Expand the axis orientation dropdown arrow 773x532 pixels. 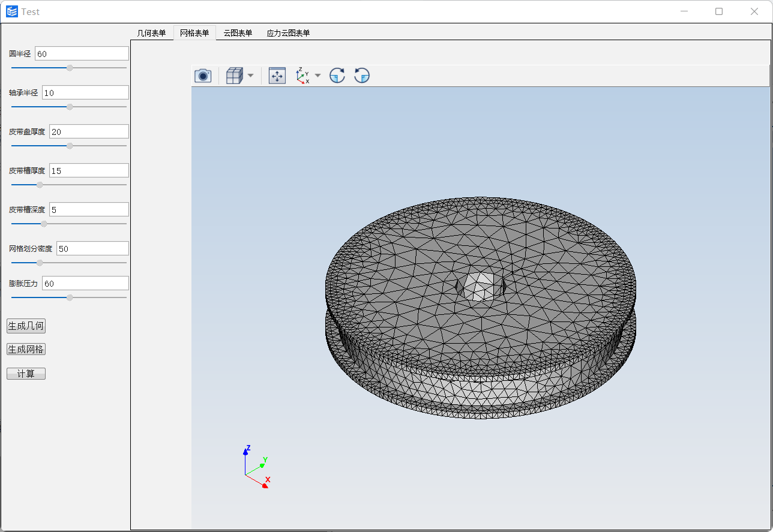317,76
